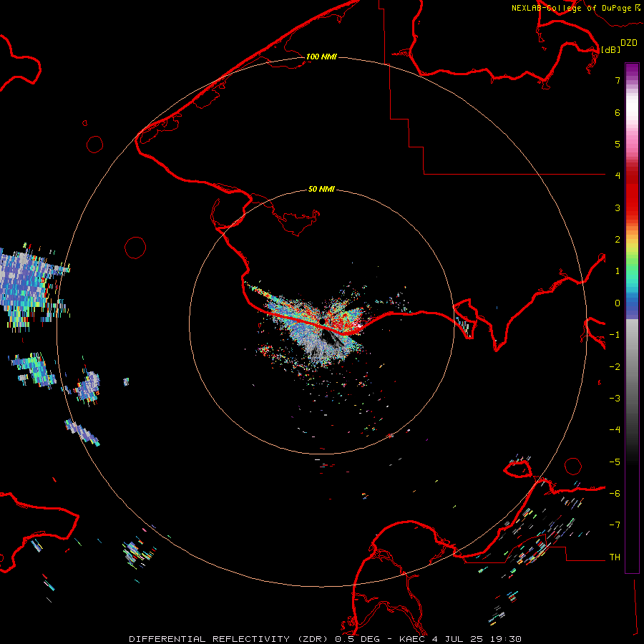Click the -7 value on color scale

tap(615, 525)
